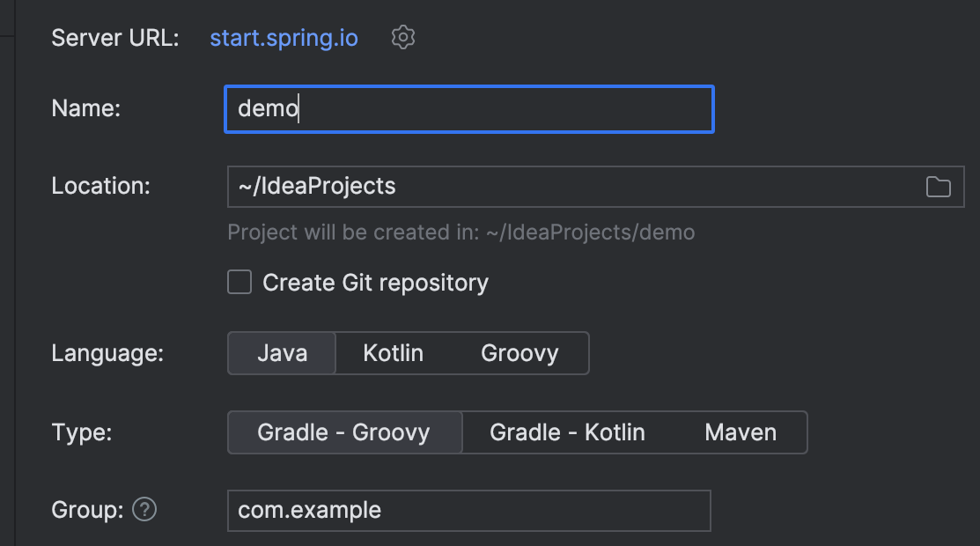Click the Group field with com.example
980x546 pixels.
[468, 511]
